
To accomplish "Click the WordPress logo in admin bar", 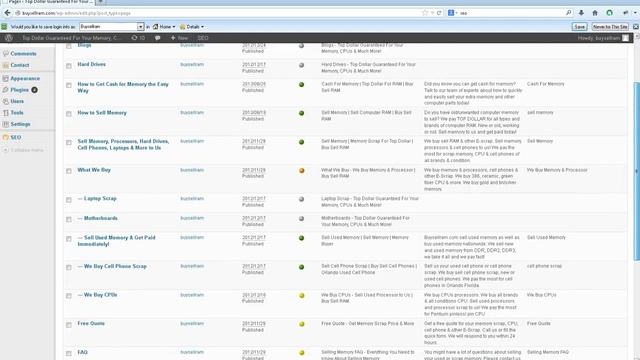I will coord(9,38).
